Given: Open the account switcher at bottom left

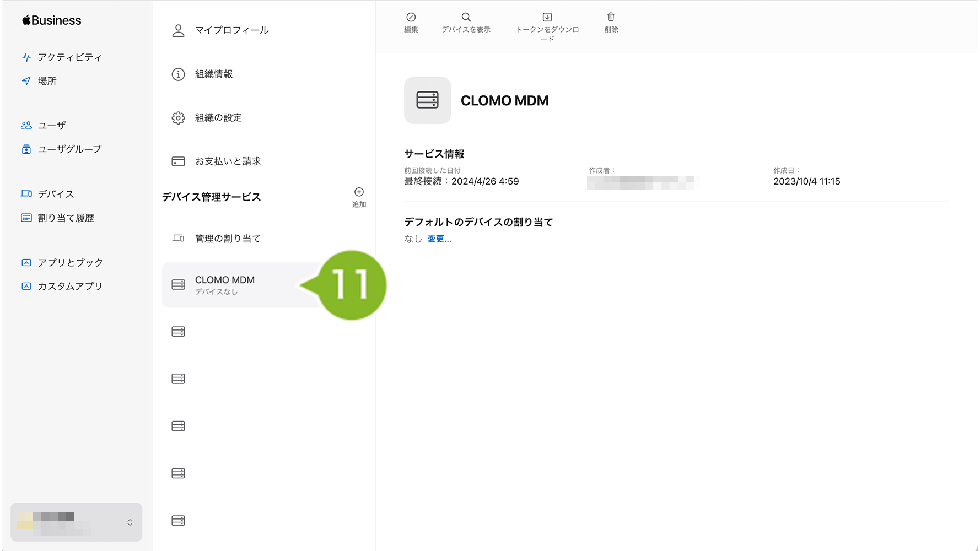Looking at the screenshot, I should click(x=77, y=522).
